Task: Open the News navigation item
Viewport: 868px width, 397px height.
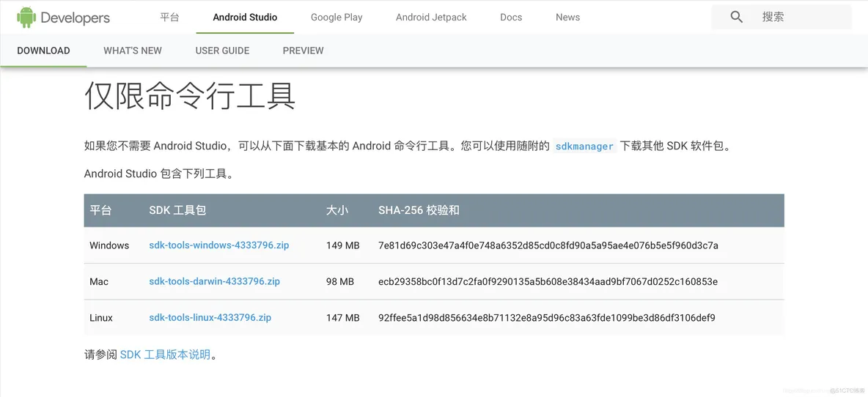Action: tap(568, 17)
